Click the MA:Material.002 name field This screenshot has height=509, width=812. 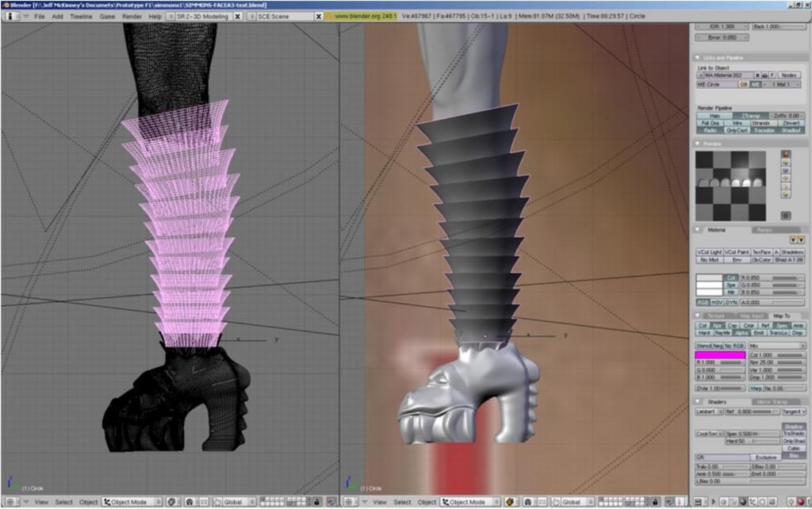click(x=729, y=75)
